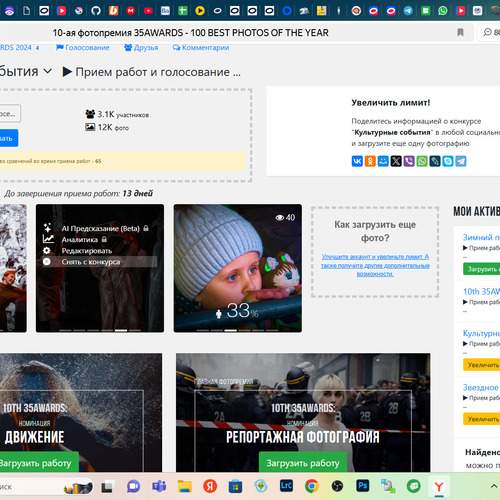Share via Moi Mir icon

click(x=383, y=161)
